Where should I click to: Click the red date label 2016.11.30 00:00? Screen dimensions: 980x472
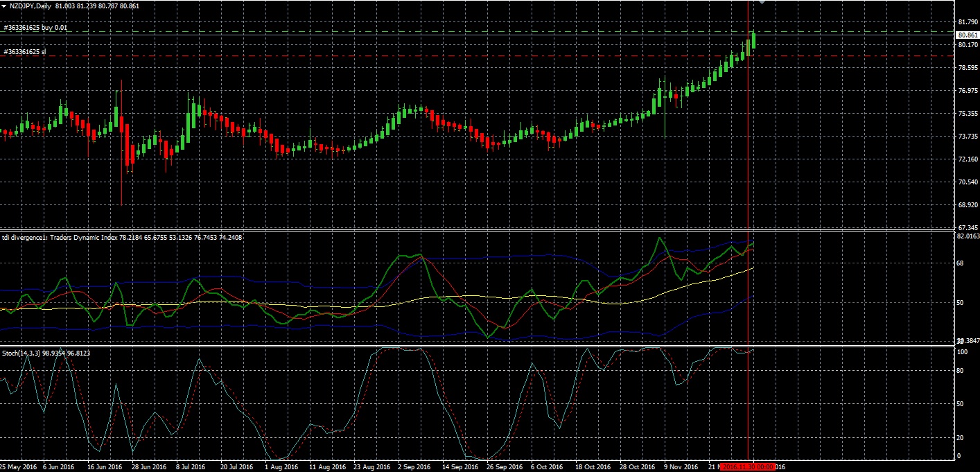point(748,467)
